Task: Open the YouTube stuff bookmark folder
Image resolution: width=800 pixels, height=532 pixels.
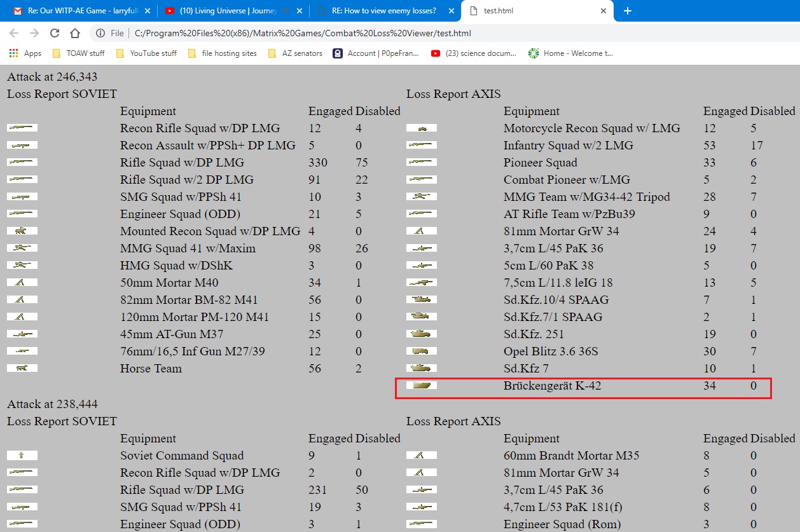Action: point(146,53)
